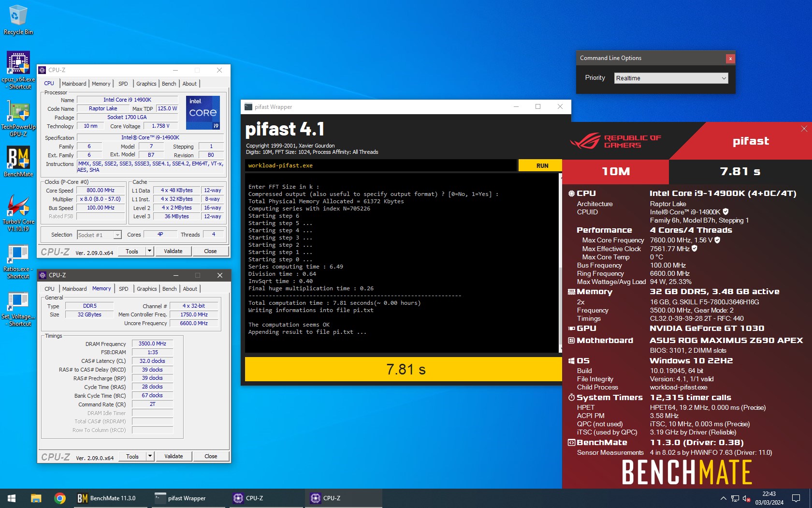The width and height of the screenshot is (812, 508).
Task: Show hidden system tray icons
Action: coord(723,498)
